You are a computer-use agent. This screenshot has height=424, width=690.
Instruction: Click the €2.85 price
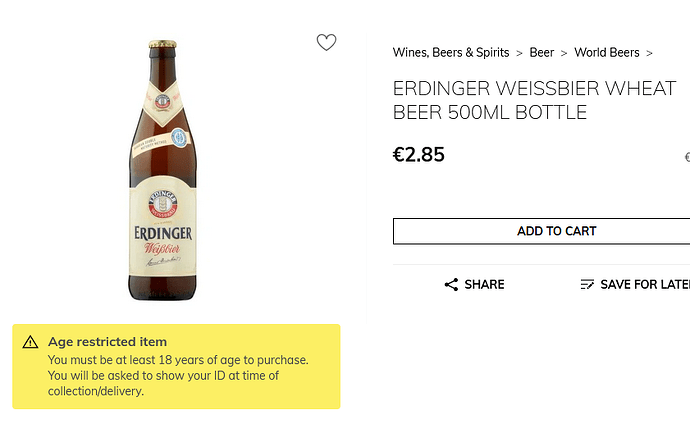coord(419,155)
